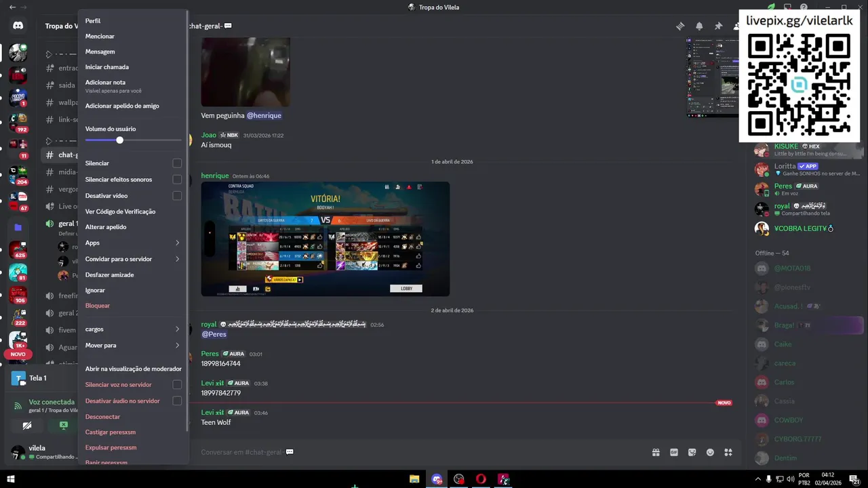The image size is (868, 488).
Task: Focus the Conversar em #chat-geral message box
Action: [420, 452]
